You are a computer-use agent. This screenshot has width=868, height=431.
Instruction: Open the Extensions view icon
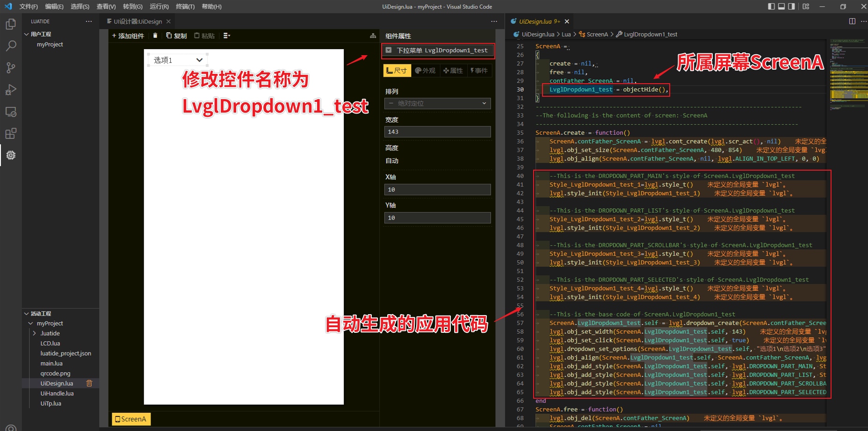(x=10, y=134)
